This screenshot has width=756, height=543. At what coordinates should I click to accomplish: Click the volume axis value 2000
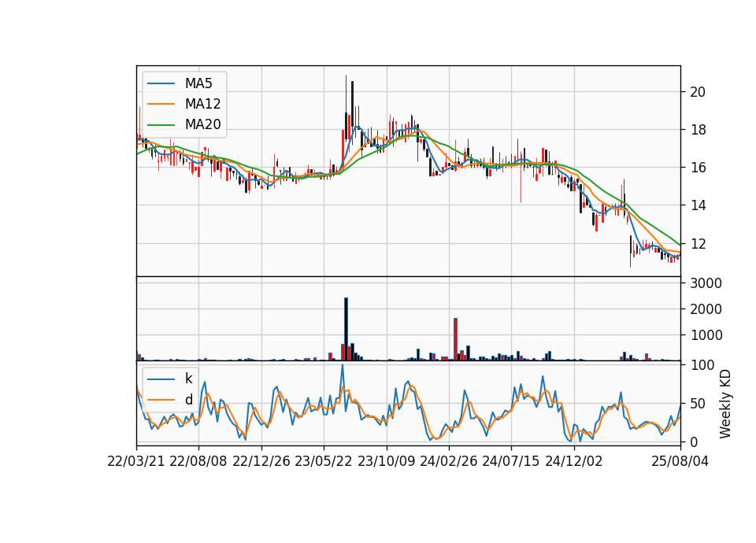pyautogui.click(x=706, y=309)
